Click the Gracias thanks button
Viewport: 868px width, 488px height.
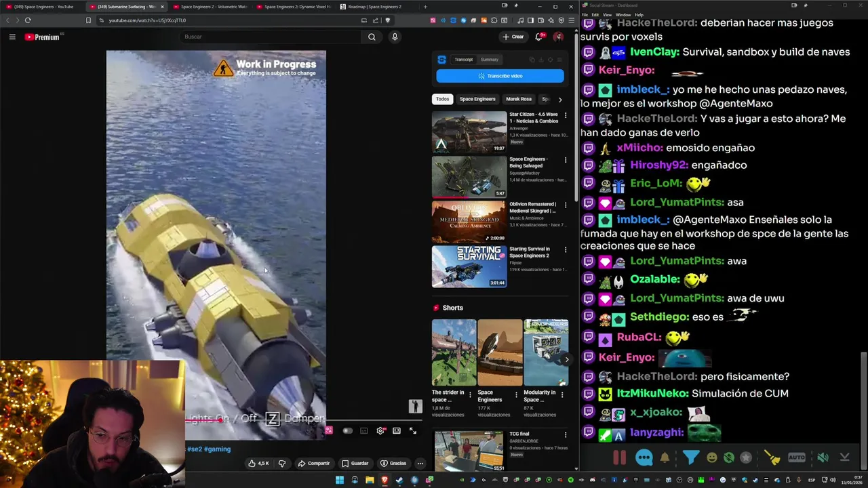click(x=393, y=464)
